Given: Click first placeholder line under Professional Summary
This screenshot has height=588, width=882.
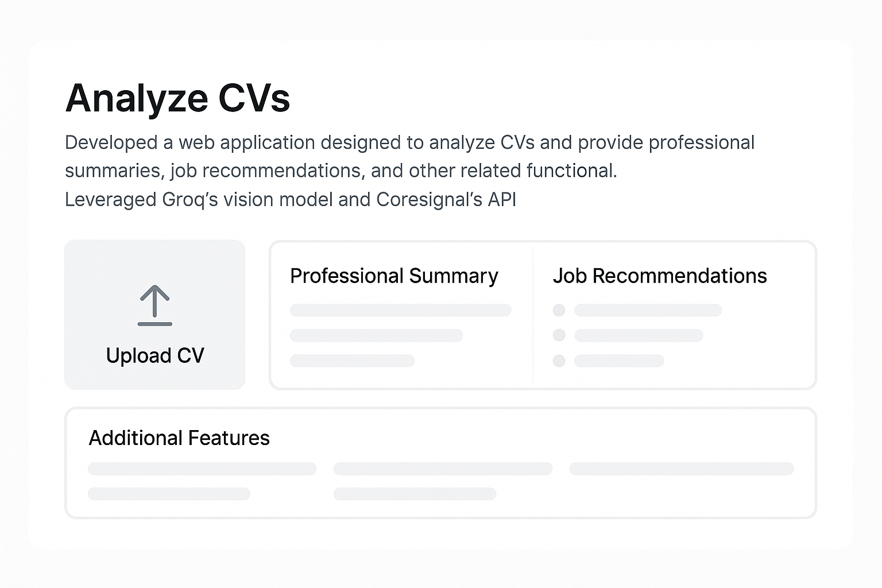Looking at the screenshot, I should pos(400,310).
